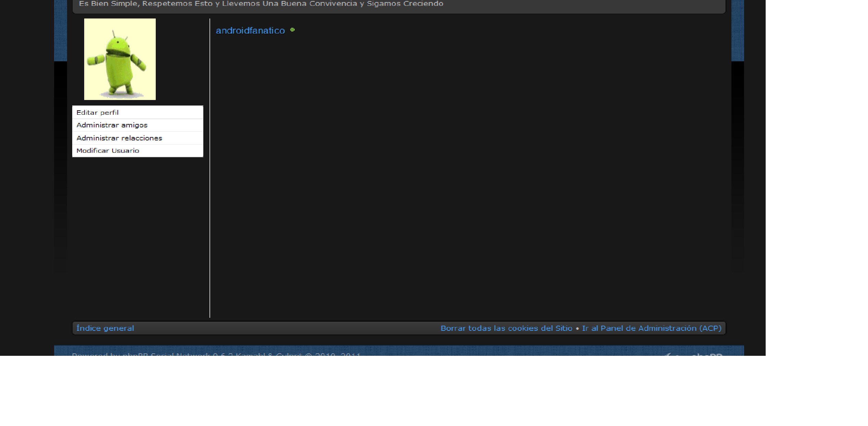Click the green online status dot
The image size is (868, 426).
tap(292, 30)
